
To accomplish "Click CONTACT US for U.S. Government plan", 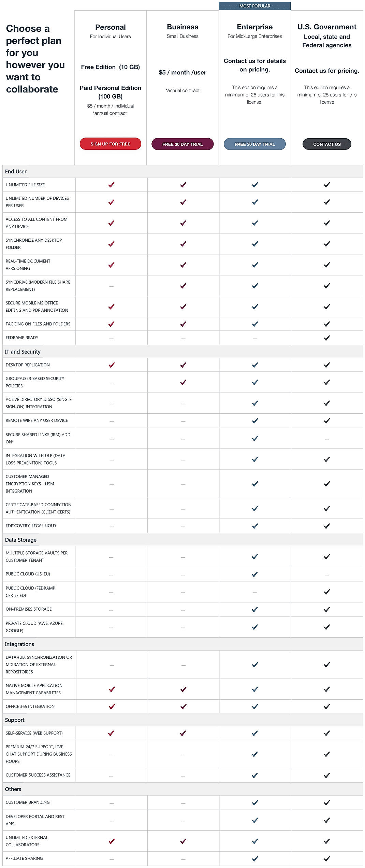I will (x=326, y=144).
